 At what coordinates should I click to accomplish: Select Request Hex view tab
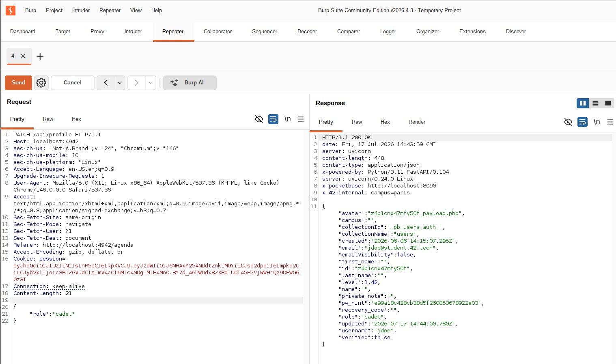77,119
